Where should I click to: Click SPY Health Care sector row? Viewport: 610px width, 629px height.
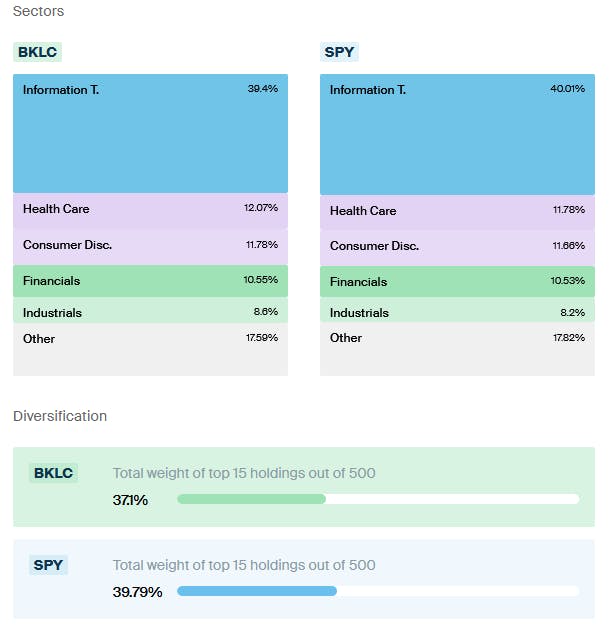click(457, 211)
